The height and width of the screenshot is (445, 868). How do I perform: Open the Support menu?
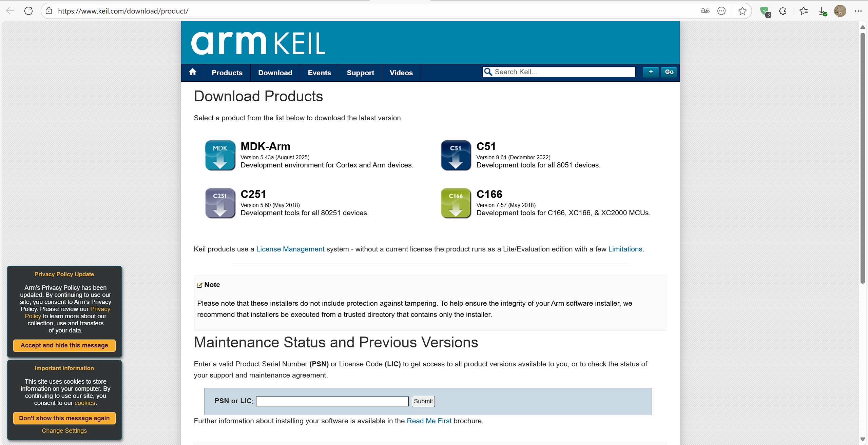(x=360, y=73)
